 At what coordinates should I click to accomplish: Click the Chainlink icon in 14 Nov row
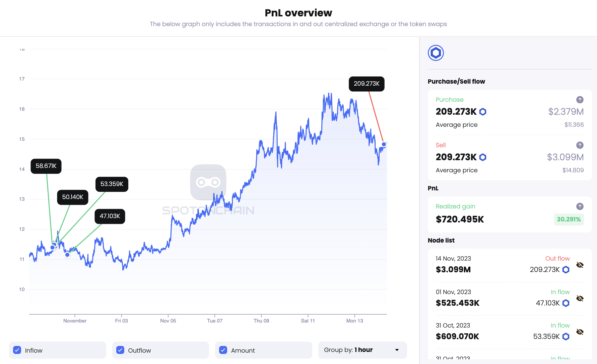[x=566, y=270]
